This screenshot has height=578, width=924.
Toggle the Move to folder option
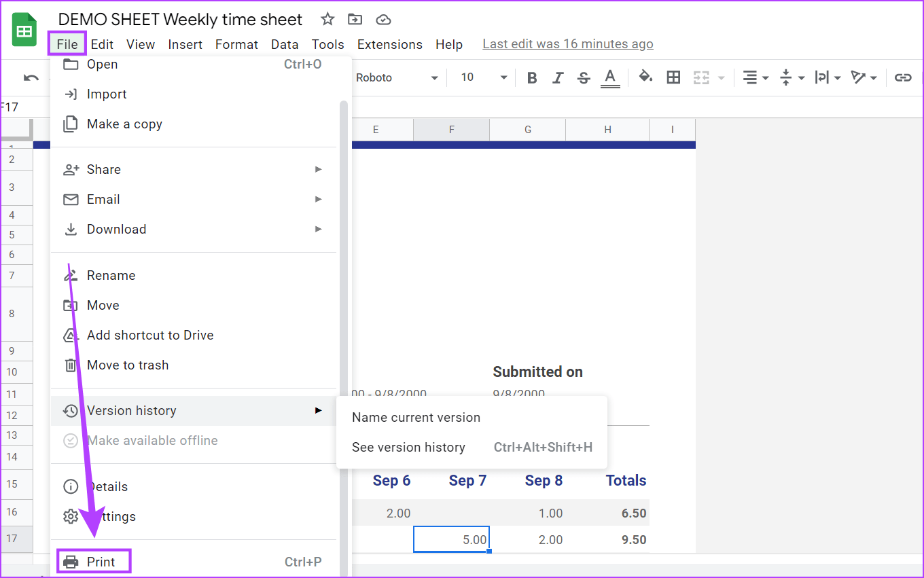pyautogui.click(x=355, y=19)
